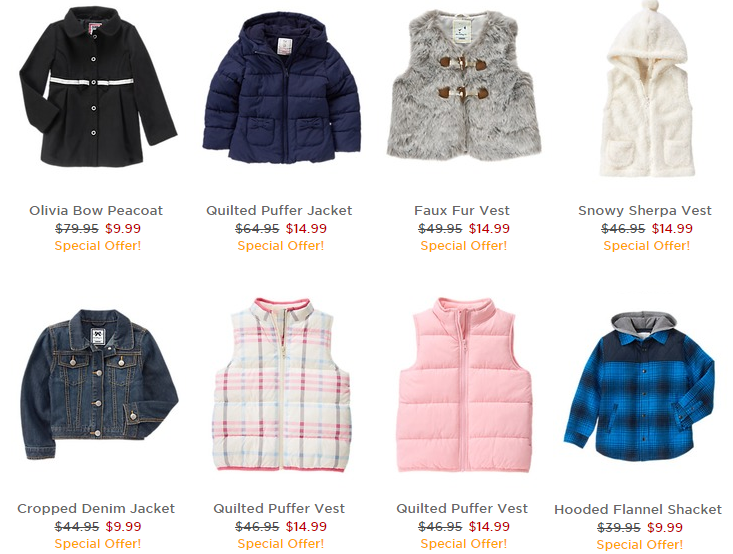Click Special Offer under Olivia Bow Peacoat
This screenshot has height=554, width=733.
[98, 245]
